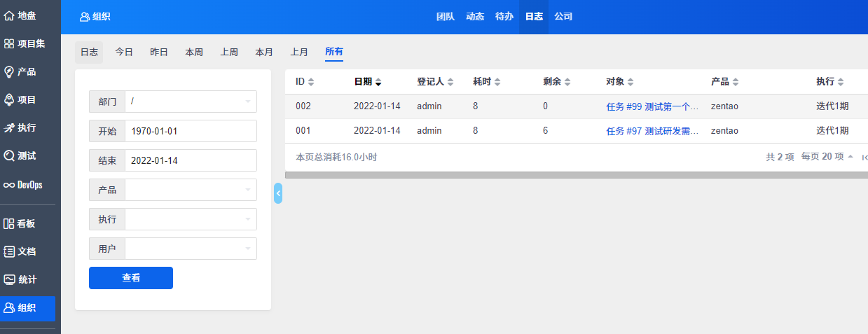The image size is (868, 334).
Task: Click the 开始 start date field
Action: [x=191, y=131]
